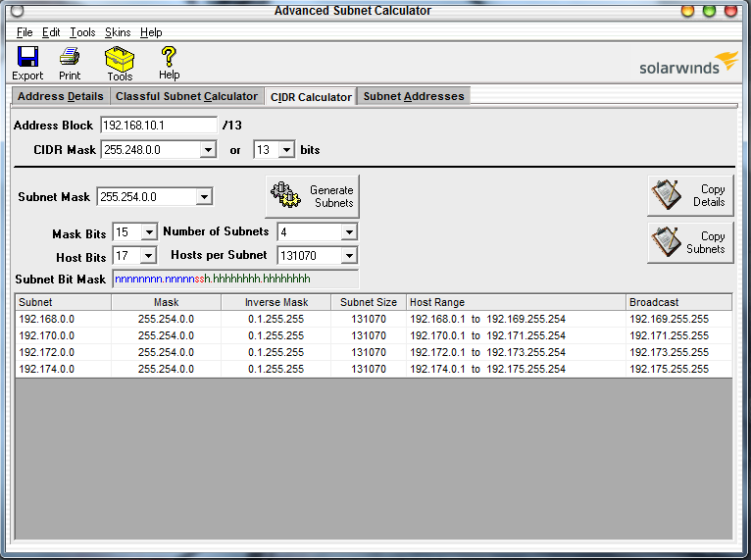Screen dimensions: 751x560
Task: Click the SolarWinds logo
Action: pyautogui.click(x=688, y=63)
